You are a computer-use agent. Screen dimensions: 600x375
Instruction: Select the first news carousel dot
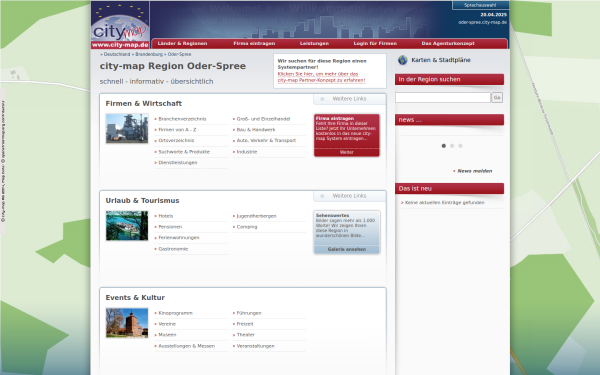[443, 146]
